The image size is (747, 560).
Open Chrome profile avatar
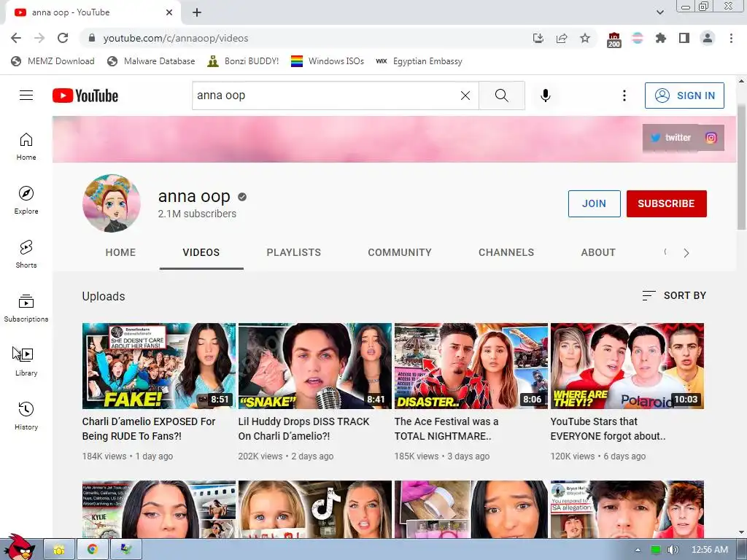[x=708, y=38]
